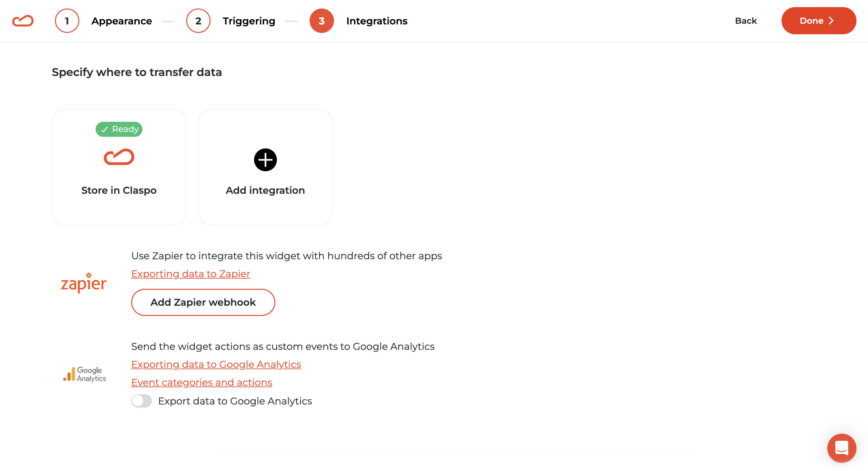Click the step 3 circle icon
This screenshot has width=868, height=471.
click(x=322, y=21)
